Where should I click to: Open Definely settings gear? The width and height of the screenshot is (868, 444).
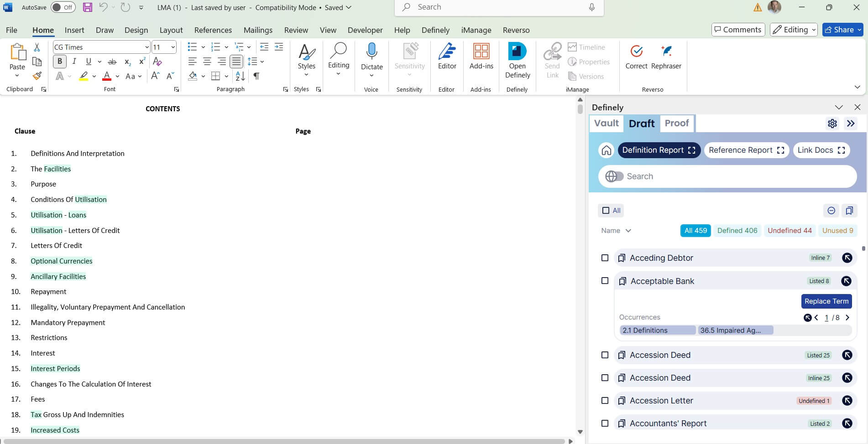tap(832, 124)
